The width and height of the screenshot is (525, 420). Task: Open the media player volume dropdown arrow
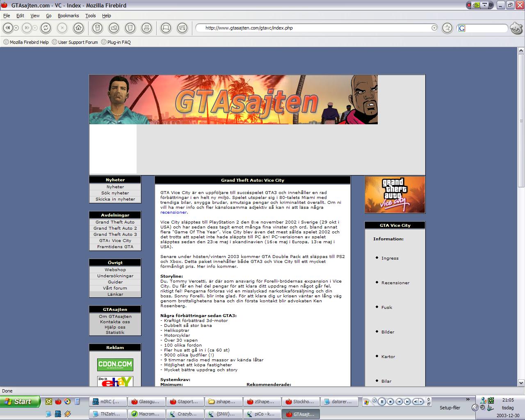click(422, 402)
